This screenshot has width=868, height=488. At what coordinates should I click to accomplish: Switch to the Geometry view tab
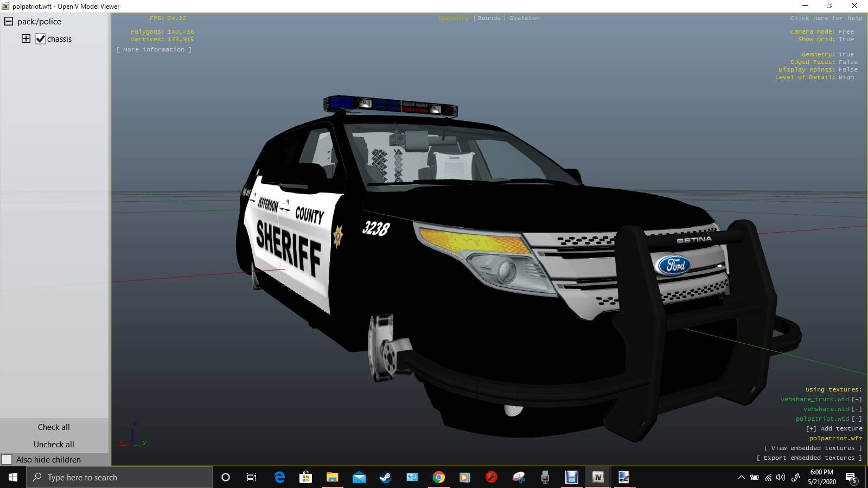point(454,18)
